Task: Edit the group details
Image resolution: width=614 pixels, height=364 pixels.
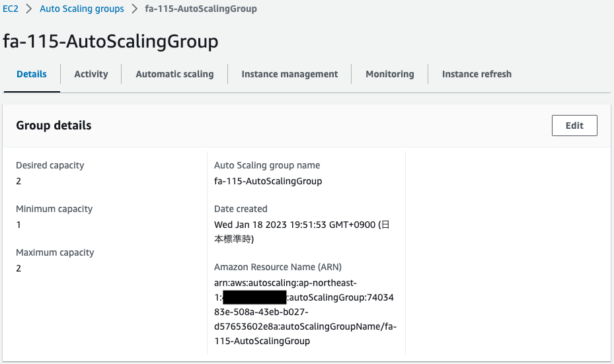Action: 574,126
